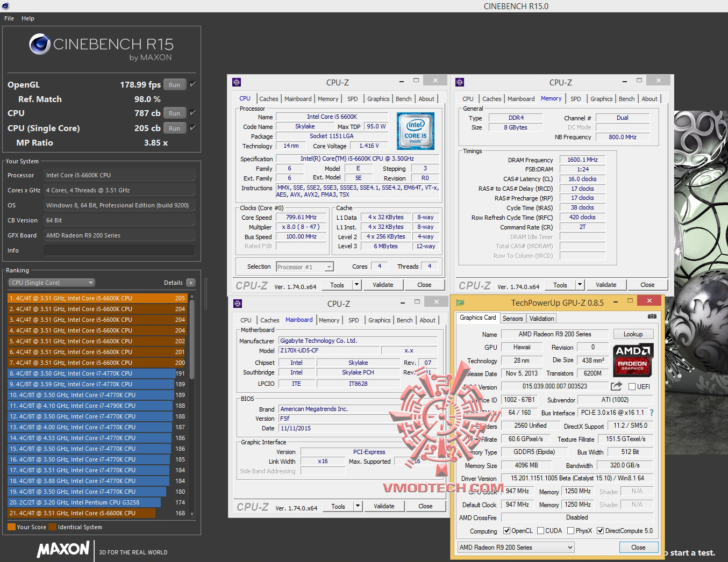The width and height of the screenshot is (728, 562).
Task: Toggle the CPU (Single Core) test checkbox
Action: coord(192,128)
